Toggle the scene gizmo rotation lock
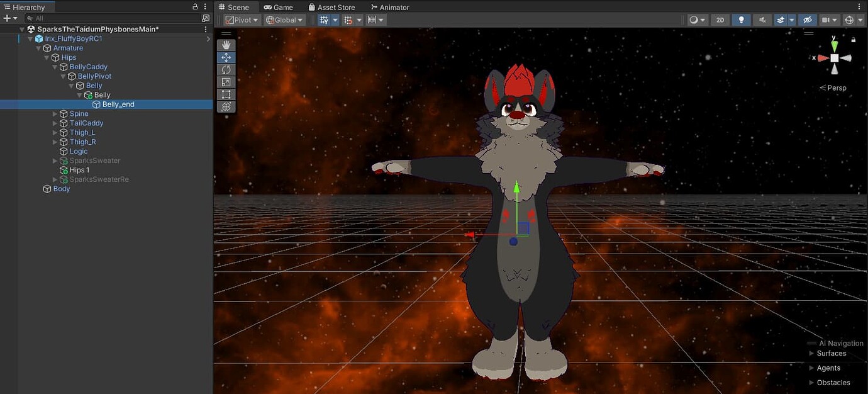 coord(854,40)
